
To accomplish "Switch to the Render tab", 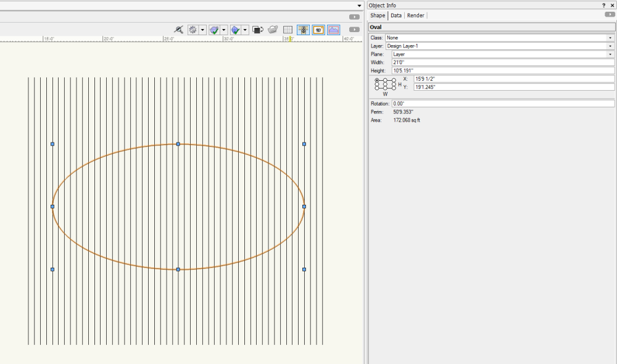I will (415, 15).
